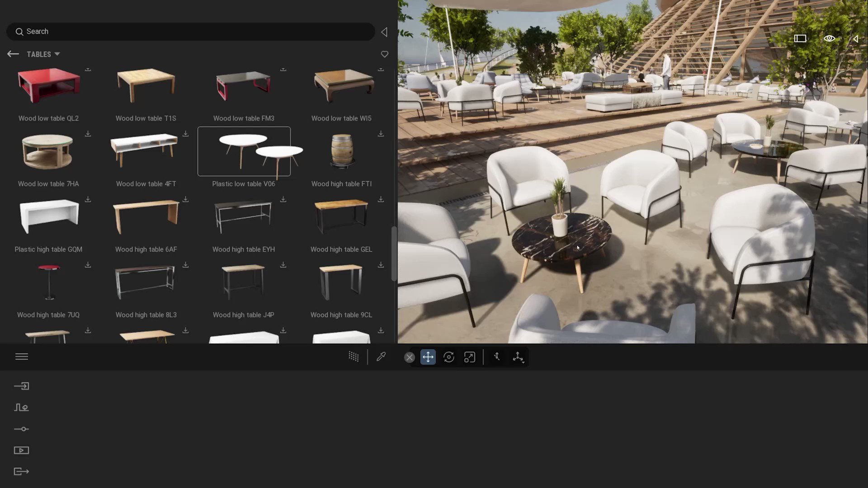Activate the Scale gizmo tool
Viewport: 868px width, 488px height.
tap(469, 357)
